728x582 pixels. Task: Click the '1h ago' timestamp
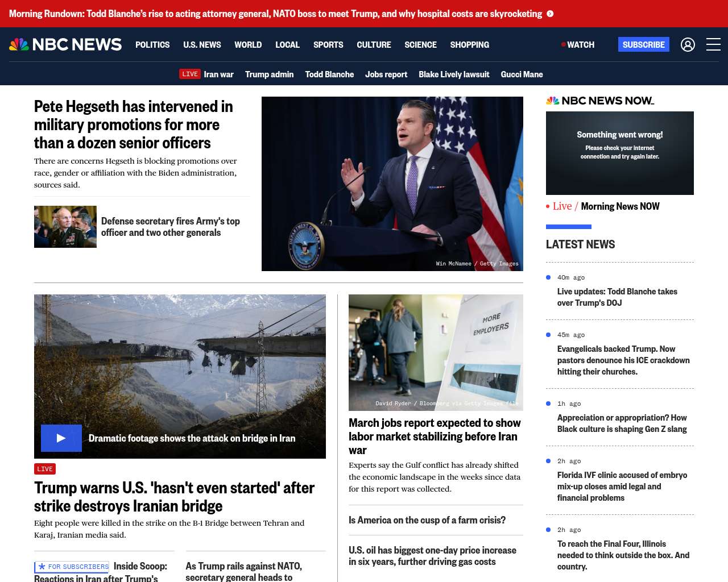point(569,404)
